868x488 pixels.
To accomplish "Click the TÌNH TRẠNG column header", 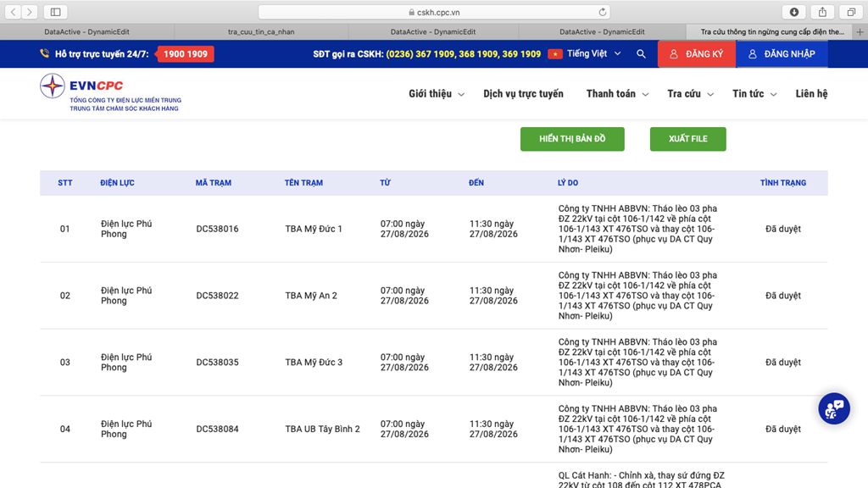I will (782, 183).
